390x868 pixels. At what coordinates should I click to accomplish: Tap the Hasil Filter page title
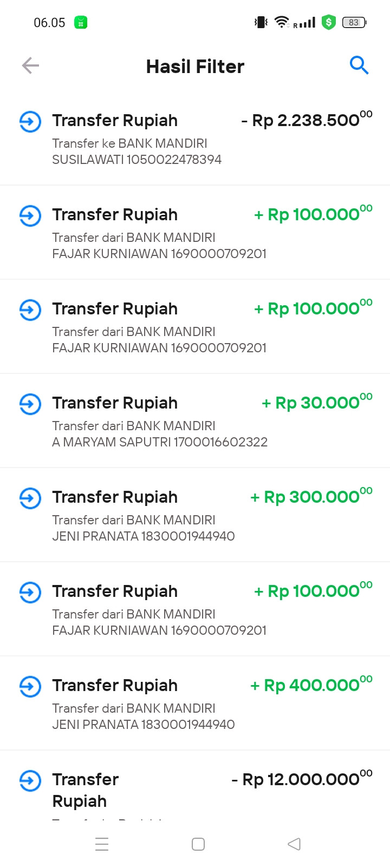click(x=195, y=67)
